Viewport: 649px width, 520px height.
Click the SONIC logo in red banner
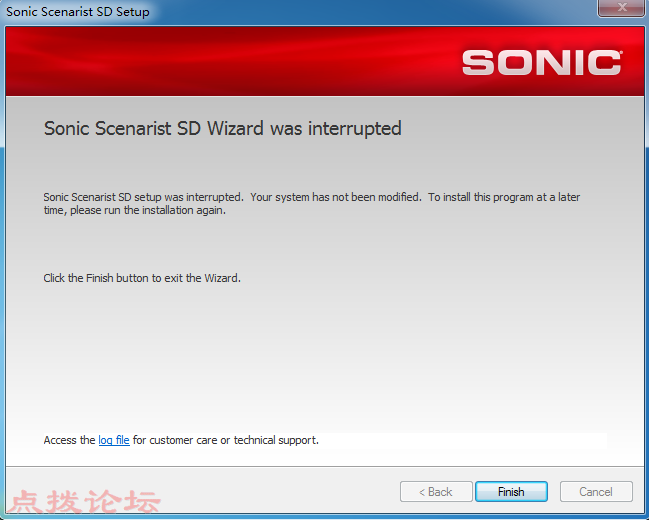coord(541,63)
